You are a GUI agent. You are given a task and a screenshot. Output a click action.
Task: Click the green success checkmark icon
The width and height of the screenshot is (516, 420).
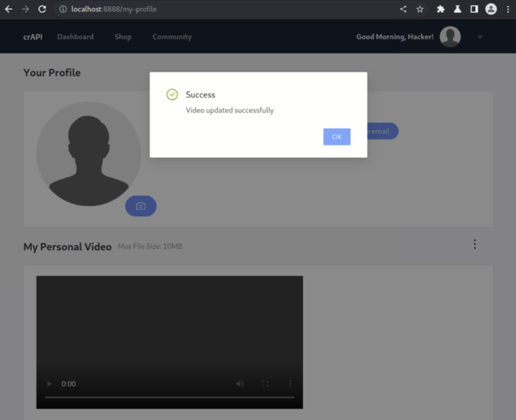[x=172, y=95]
